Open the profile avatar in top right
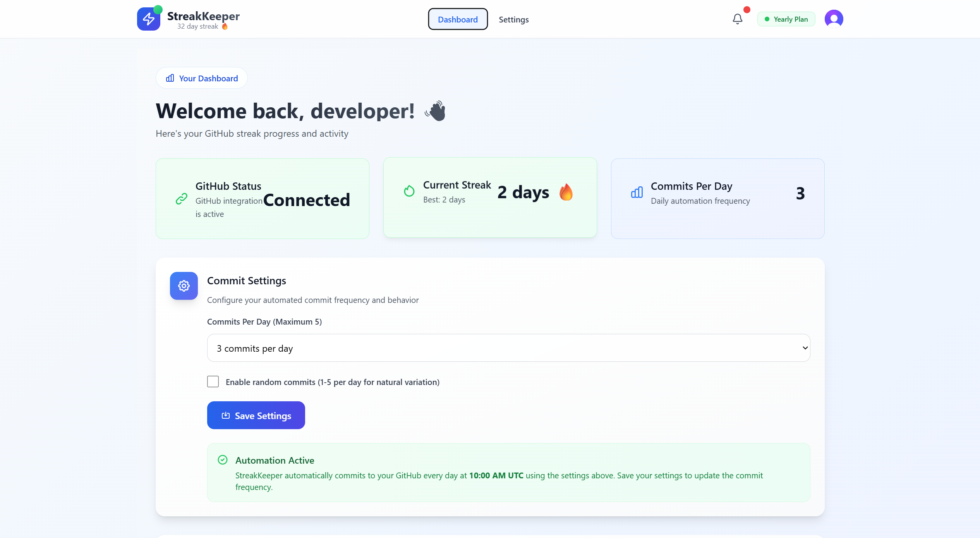Image resolution: width=980 pixels, height=538 pixels. tap(834, 18)
